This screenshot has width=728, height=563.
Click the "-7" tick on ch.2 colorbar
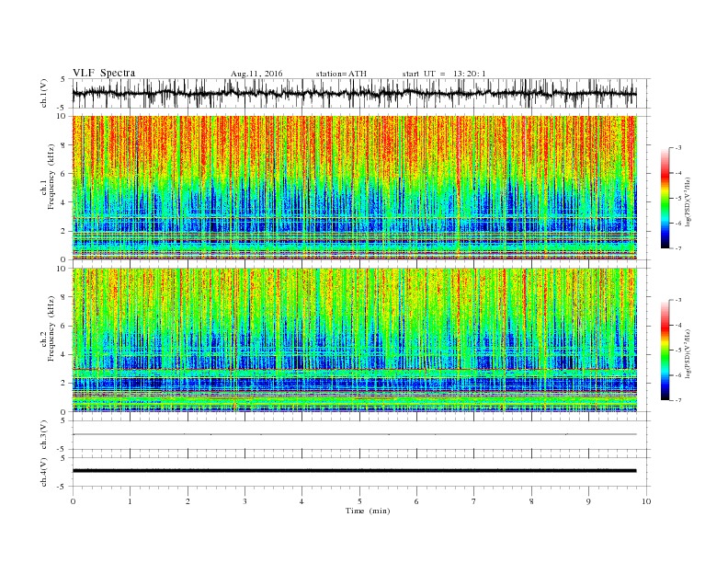678,400
